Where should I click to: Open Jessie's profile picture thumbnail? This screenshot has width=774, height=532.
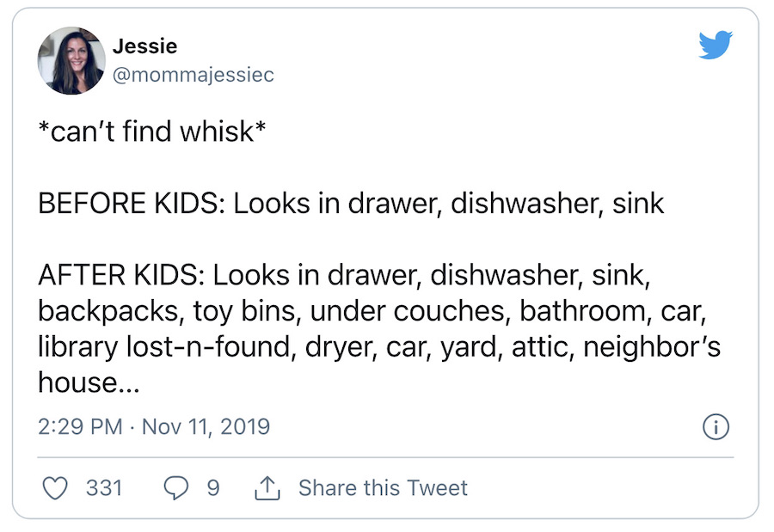[x=71, y=59]
